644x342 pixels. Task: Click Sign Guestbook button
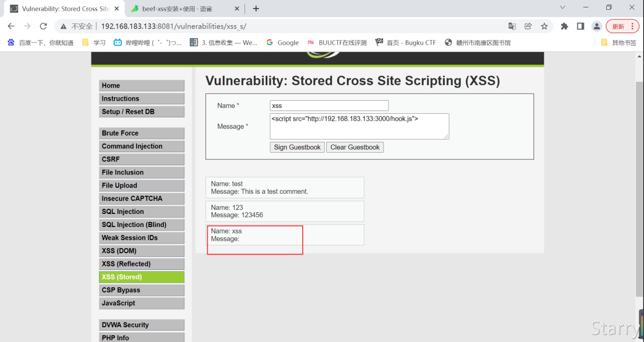(x=297, y=148)
